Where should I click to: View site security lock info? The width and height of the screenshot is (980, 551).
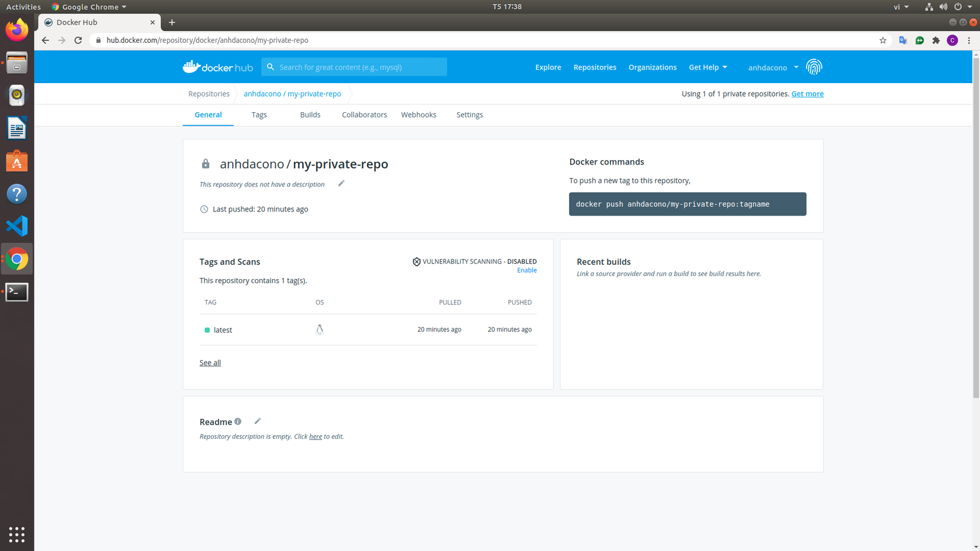[x=99, y=40]
